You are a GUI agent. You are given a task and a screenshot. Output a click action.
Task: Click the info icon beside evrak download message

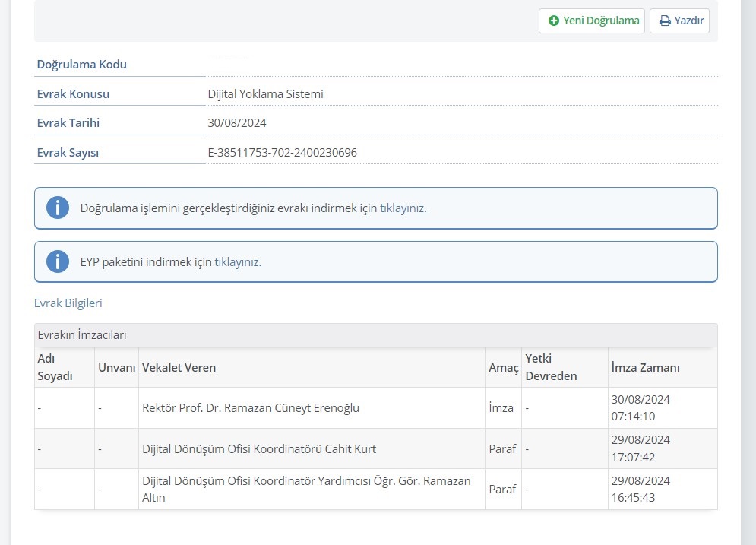(x=58, y=208)
